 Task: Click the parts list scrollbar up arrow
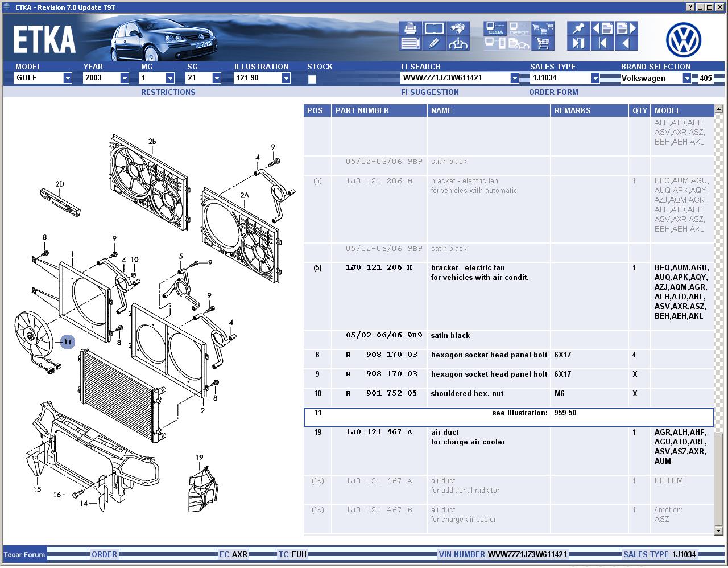tap(719, 109)
